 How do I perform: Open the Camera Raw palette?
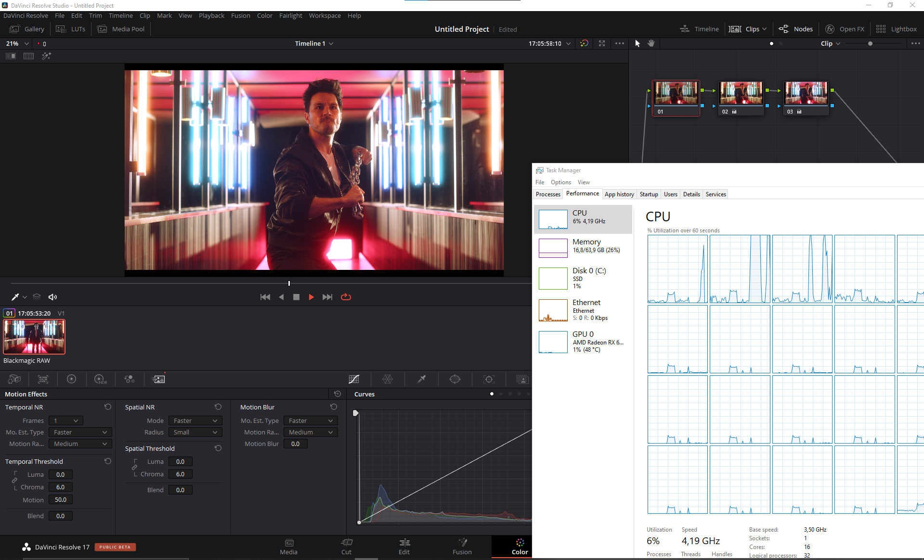(x=14, y=379)
